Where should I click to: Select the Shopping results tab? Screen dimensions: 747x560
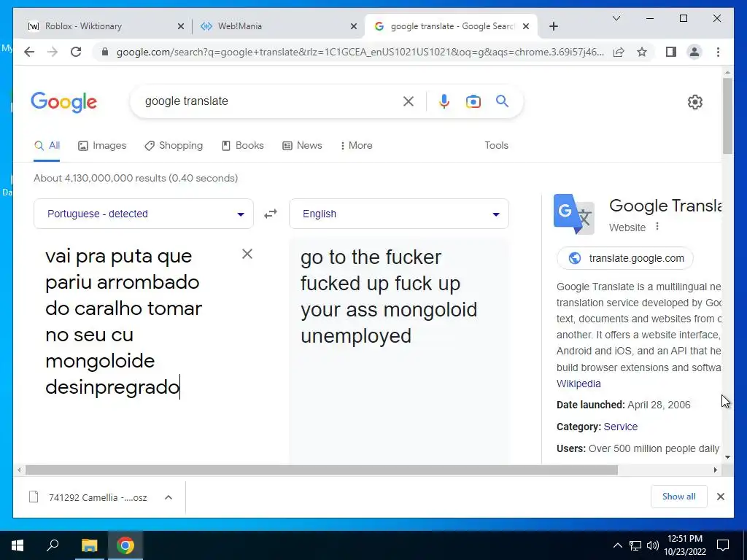coord(174,145)
